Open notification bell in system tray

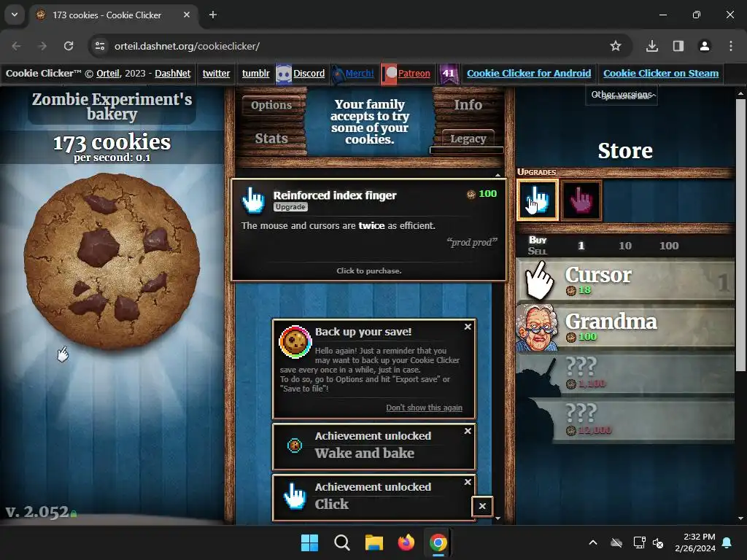[727, 542]
